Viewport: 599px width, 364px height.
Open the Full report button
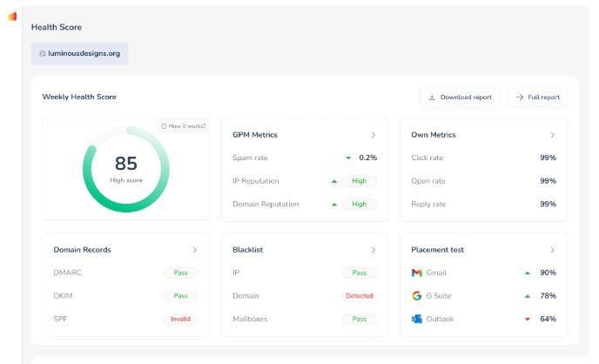[x=537, y=98]
